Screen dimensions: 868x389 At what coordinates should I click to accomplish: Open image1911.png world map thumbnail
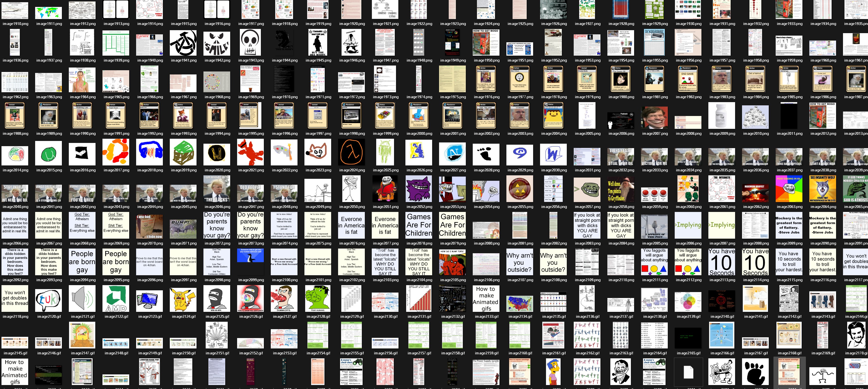[49, 13]
